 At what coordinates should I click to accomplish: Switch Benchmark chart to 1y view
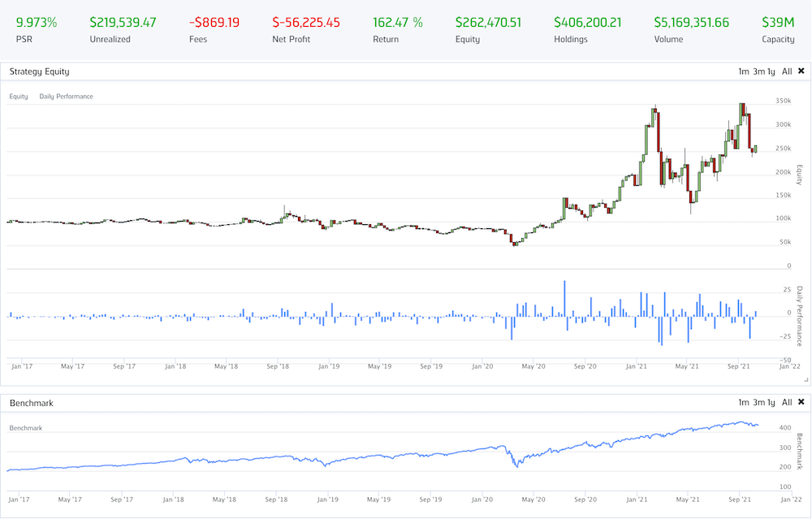pos(771,403)
